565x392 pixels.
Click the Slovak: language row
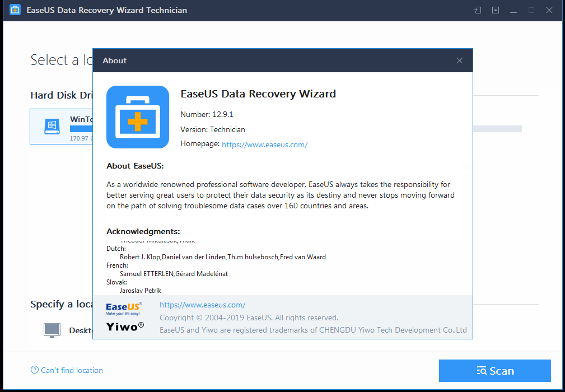coord(116,282)
